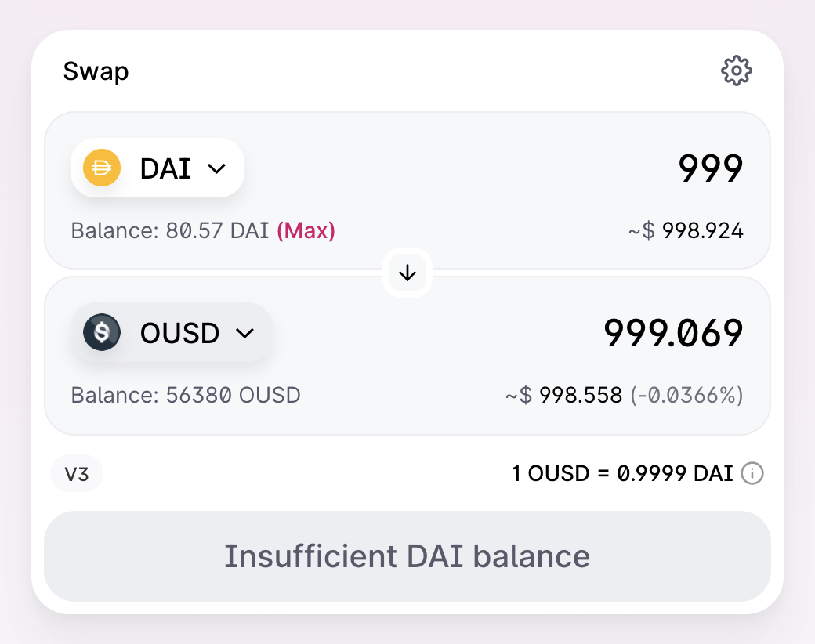
Task: Click the Insufficient DAI balance button
Action: click(407, 556)
